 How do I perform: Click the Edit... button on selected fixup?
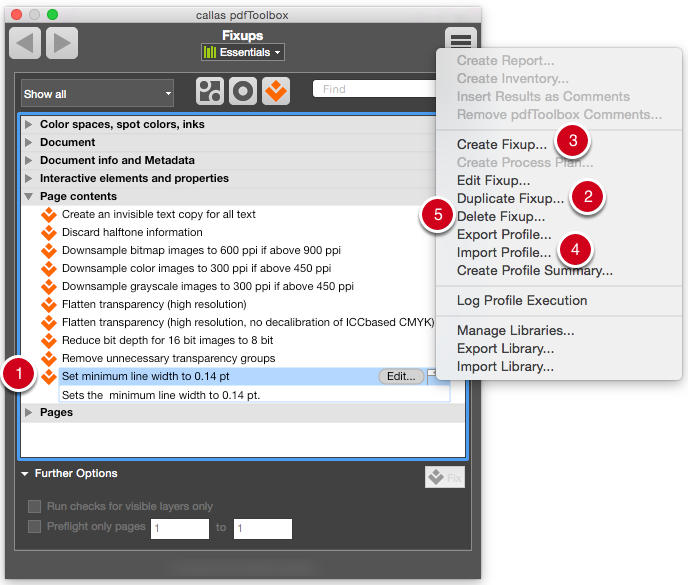401,376
